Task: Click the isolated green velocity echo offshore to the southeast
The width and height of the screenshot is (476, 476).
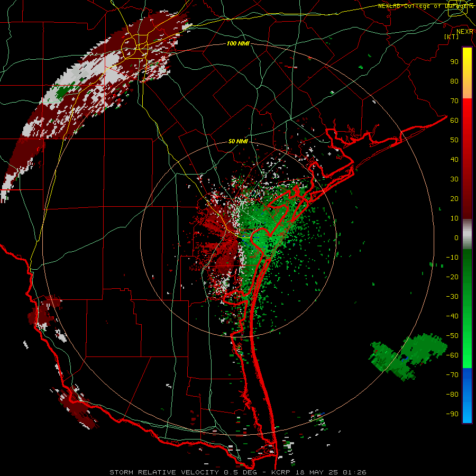Action: click(x=408, y=356)
